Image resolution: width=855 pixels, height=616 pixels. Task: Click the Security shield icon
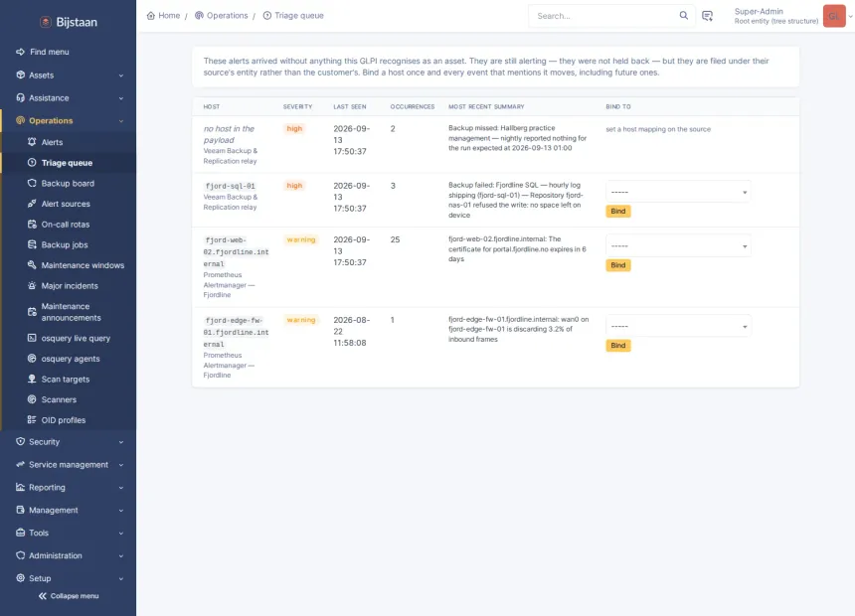20,441
